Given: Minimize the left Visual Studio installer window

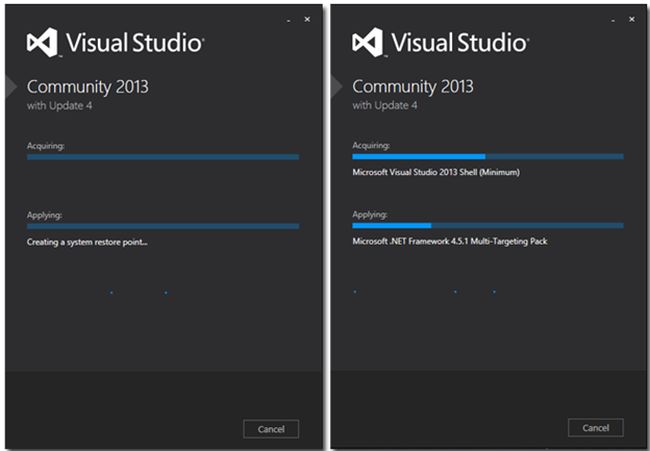Looking at the screenshot, I should coord(289,20).
